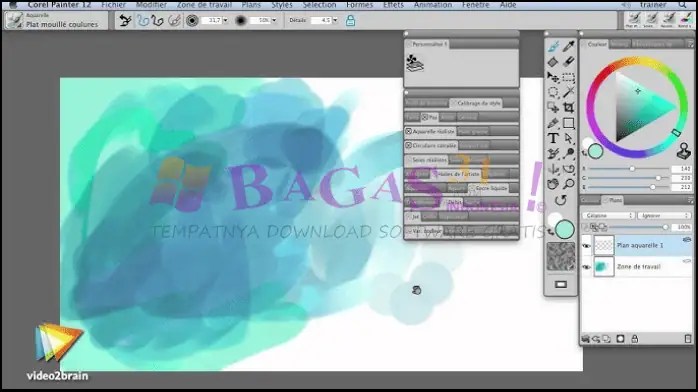Select the Paint Bucket tool
Screen dimensions: 698x392
coord(553,62)
